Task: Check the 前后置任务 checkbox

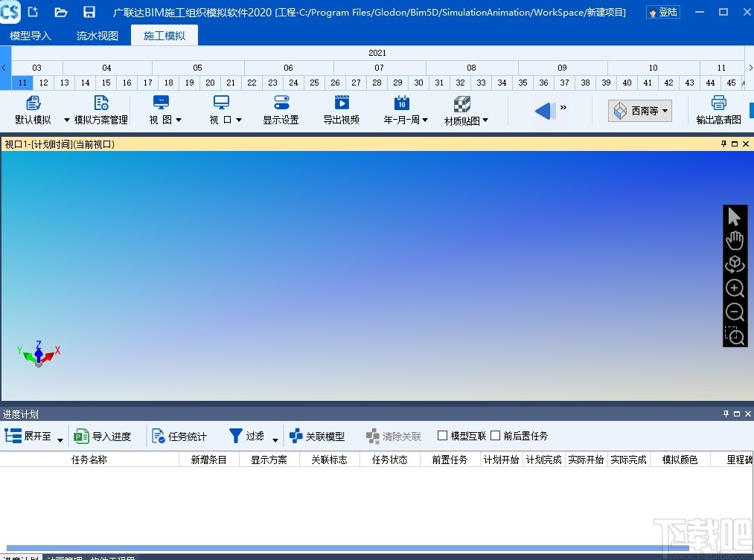Action: coord(495,435)
